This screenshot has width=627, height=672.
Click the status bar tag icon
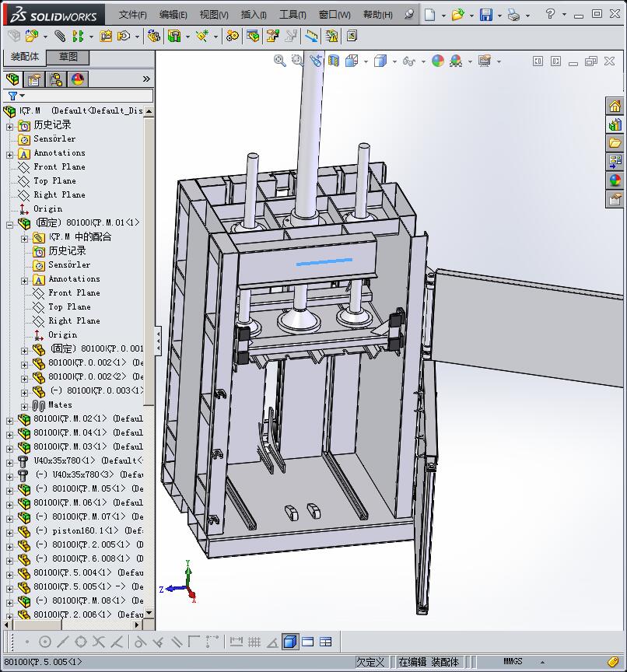(613, 662)
